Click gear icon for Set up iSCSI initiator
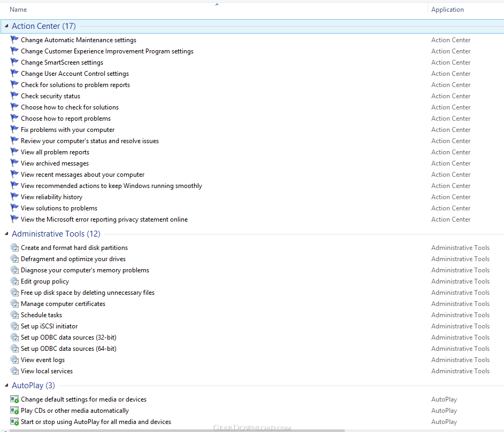Viewport: 504px width, 432px height. click(14, 326)
